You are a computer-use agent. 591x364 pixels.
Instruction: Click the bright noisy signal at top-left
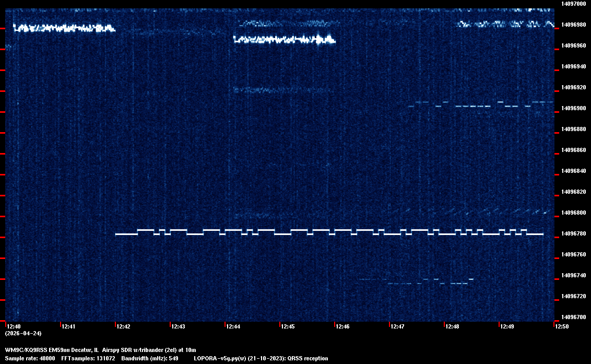click(63, 28)
